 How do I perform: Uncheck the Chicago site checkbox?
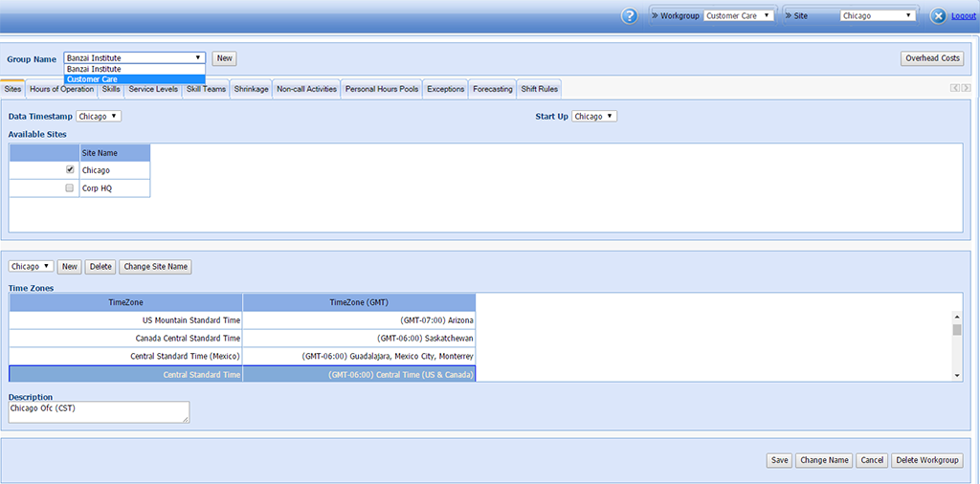[69, 169]
